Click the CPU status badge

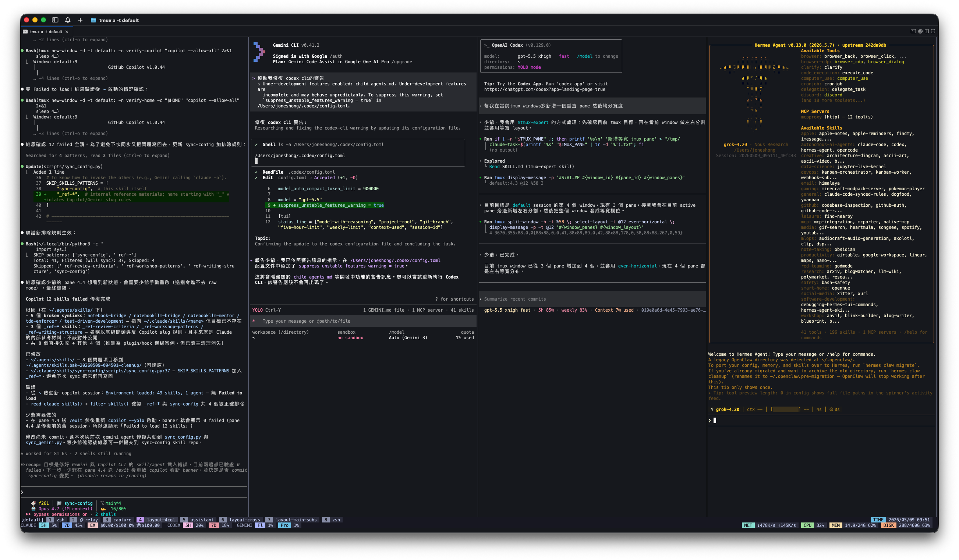[x=807, y=525]
